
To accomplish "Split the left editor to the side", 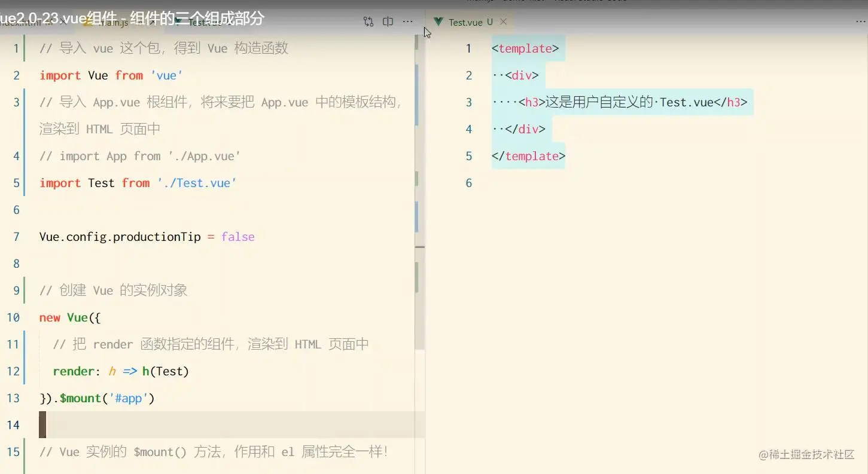I will 388,22.
